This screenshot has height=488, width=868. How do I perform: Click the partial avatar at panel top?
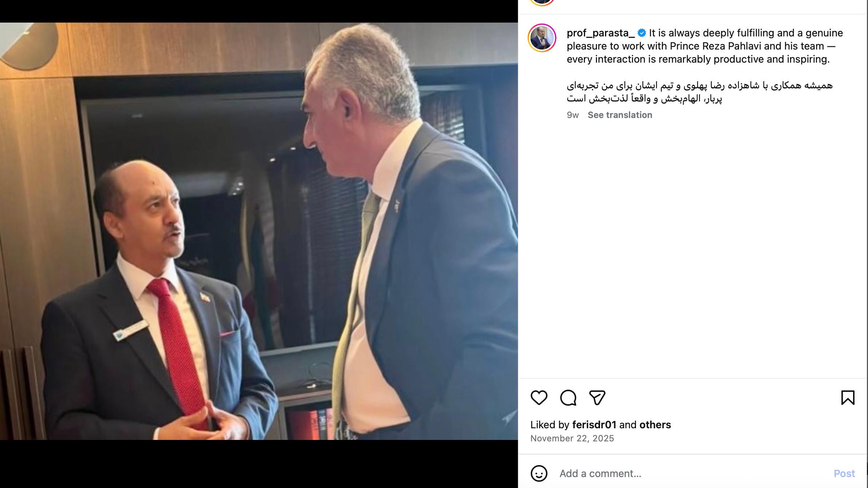pos(542,2)
